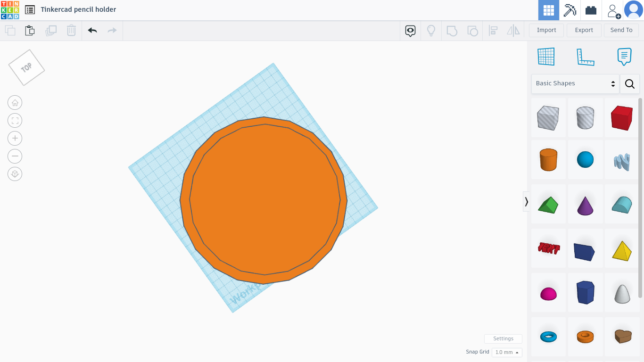644x362 pixels.
Task: Select the red Text shape
Action: (548, 249)
